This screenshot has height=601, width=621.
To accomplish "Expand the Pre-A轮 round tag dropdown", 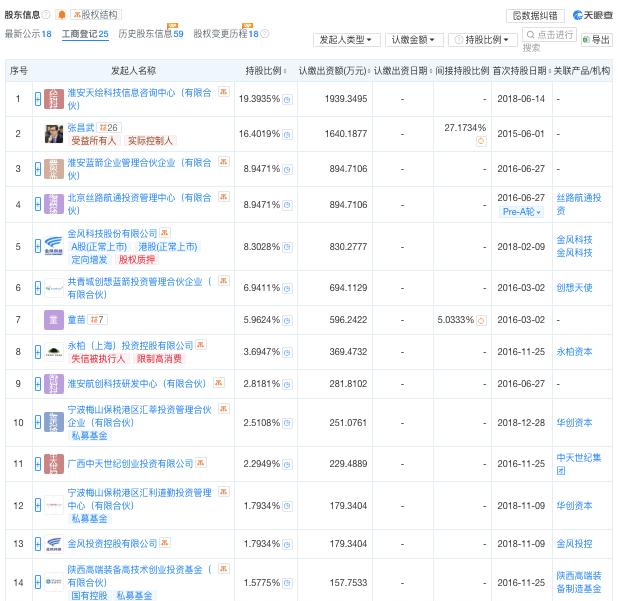I will tap(523, 212).
